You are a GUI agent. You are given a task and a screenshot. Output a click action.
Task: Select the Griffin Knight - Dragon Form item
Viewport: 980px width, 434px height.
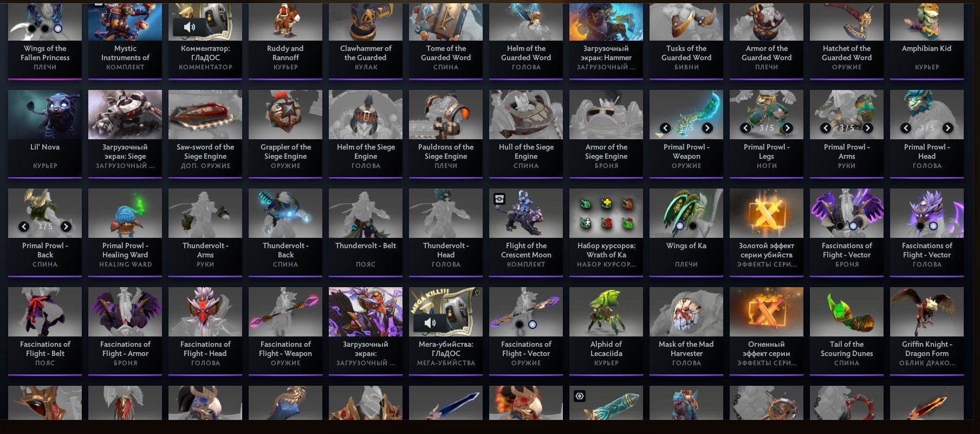pyautogui.click(x=927, y=331)
